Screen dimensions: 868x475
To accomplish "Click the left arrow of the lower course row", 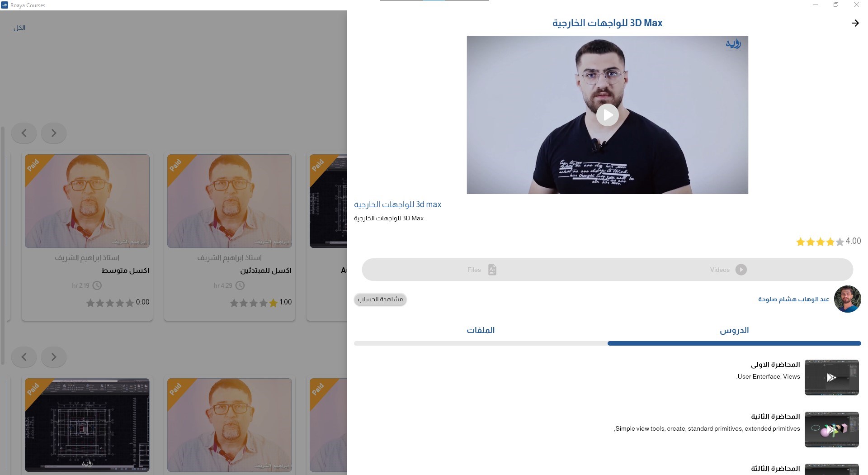I will 24,357.
